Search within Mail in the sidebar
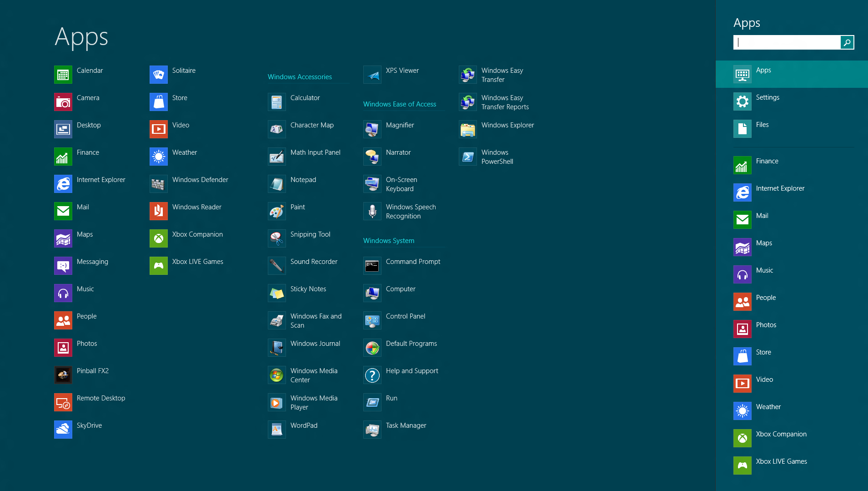The height and width of the screenshot is (491, 868). [792, 220]
